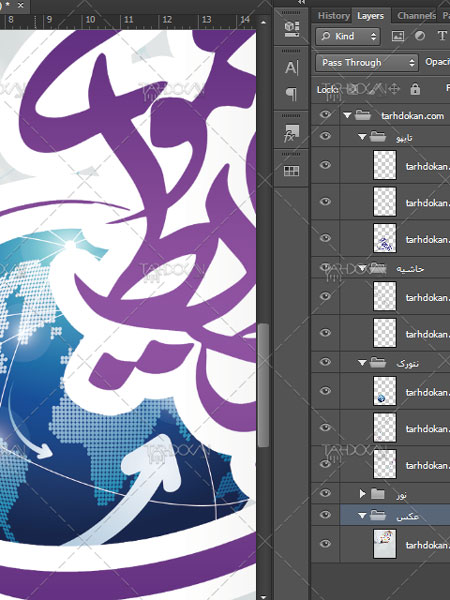
Task: Open the Swatches grid panel icon
Action: pyautogui.click(x=291, y=171)
